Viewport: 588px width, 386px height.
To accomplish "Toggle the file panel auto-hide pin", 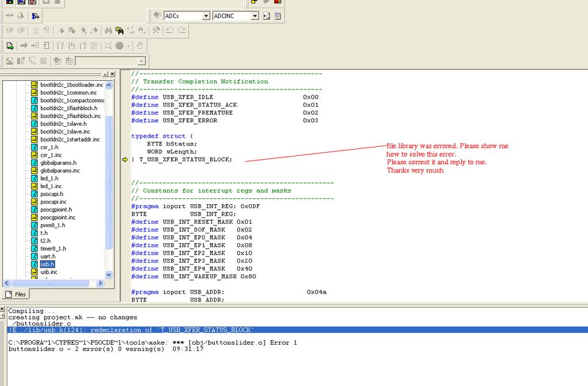I will (105, 75).
